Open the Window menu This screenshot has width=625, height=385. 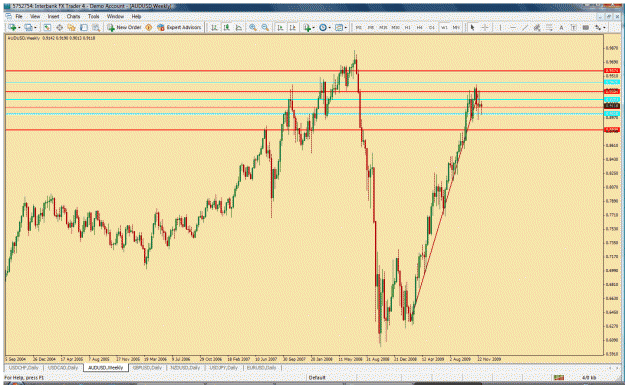tap(115, 16)
